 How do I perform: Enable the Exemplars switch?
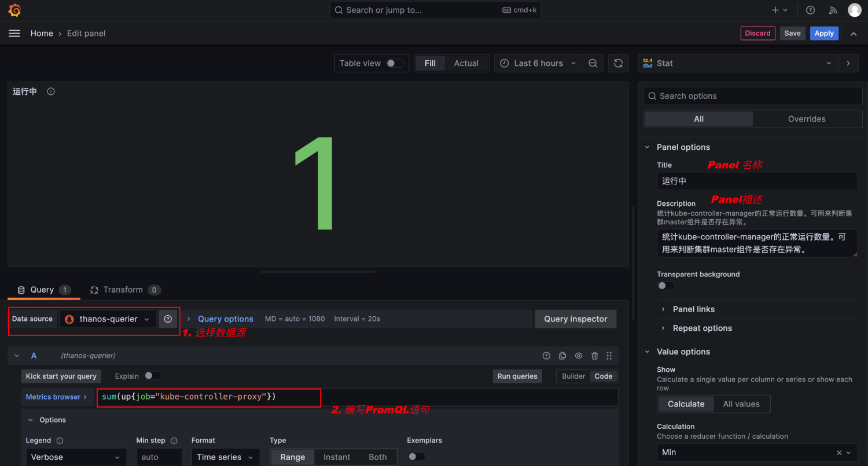416,457
